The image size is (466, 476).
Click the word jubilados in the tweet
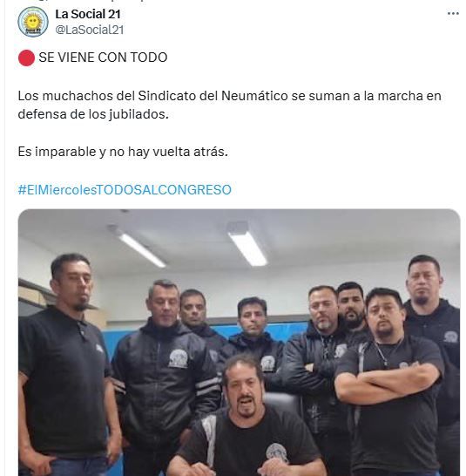(x=138, y=114)
